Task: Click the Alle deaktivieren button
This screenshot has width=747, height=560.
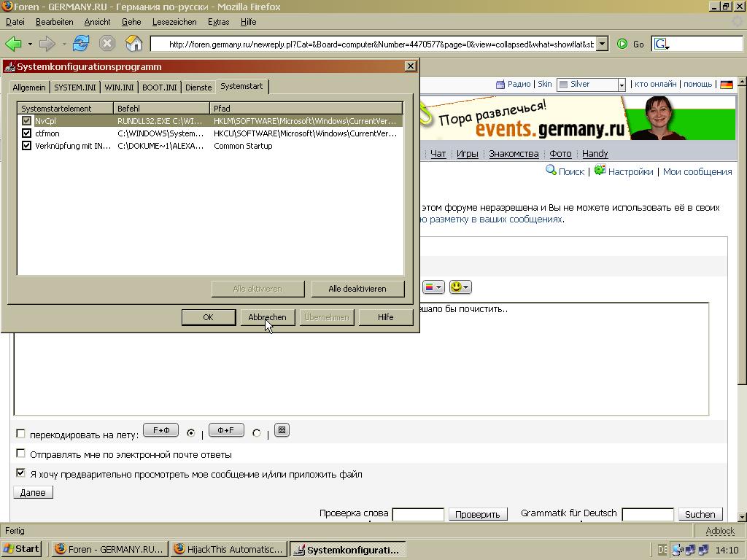Action: coord(357,289)
